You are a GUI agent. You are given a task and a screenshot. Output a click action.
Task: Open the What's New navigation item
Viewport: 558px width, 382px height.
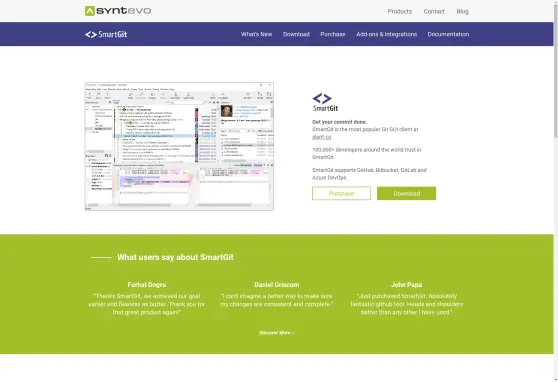click(256, 34)
